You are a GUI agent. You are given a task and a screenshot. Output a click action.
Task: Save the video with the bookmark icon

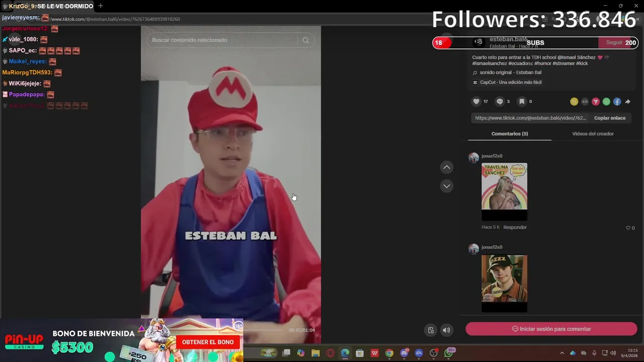click(522, 102)
